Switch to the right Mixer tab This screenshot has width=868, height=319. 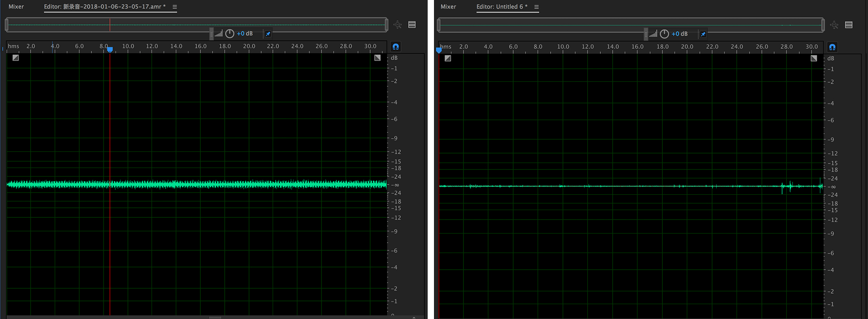click(448, 7)
